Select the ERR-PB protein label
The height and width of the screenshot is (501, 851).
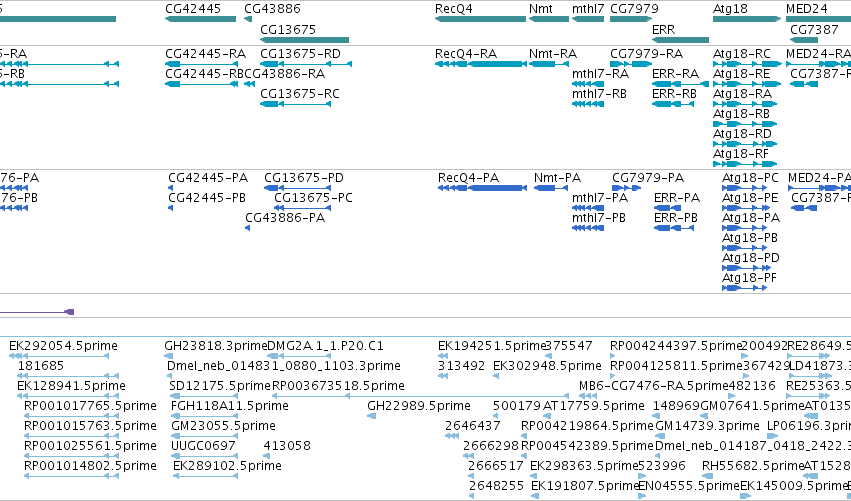pyautogui.click(x=676, y=218)
